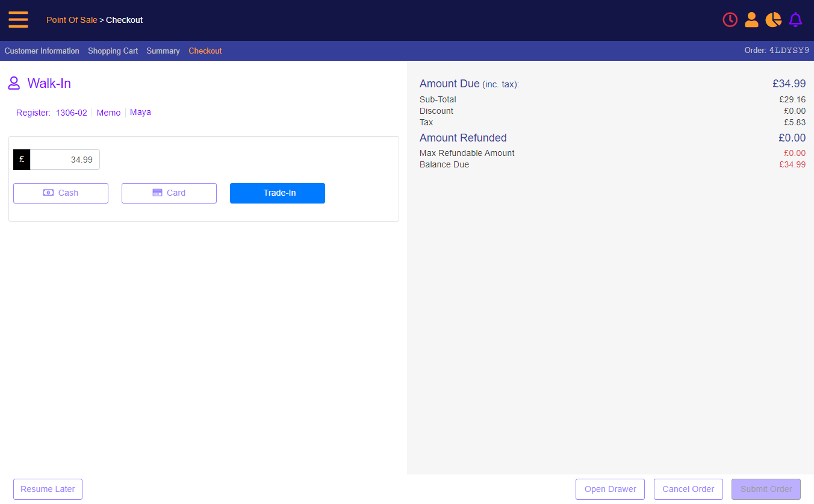814x504 pixels.
Task: Click Open Drawer button
Action: coord(610,490)
